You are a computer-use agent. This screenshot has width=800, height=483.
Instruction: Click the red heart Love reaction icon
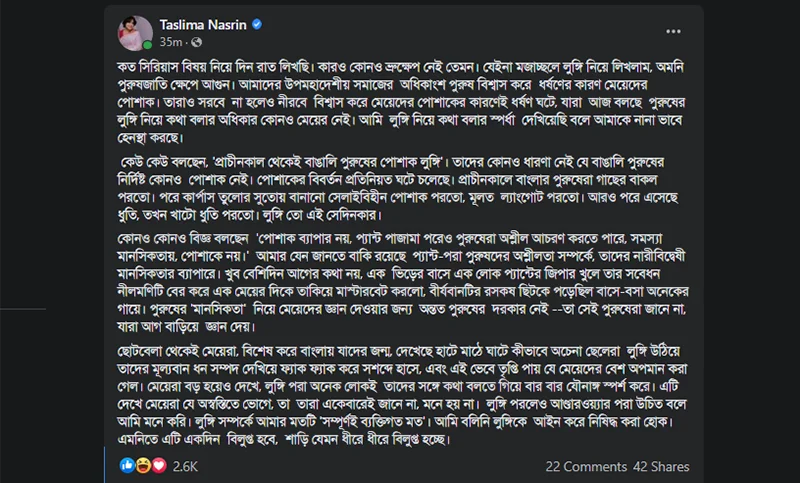(x=159, y=465)
